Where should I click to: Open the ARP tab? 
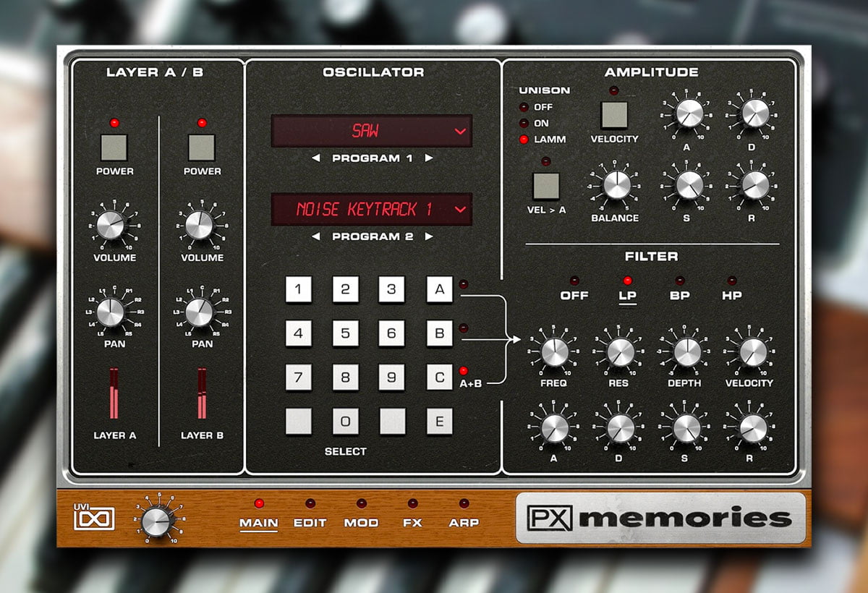(464, 522)
